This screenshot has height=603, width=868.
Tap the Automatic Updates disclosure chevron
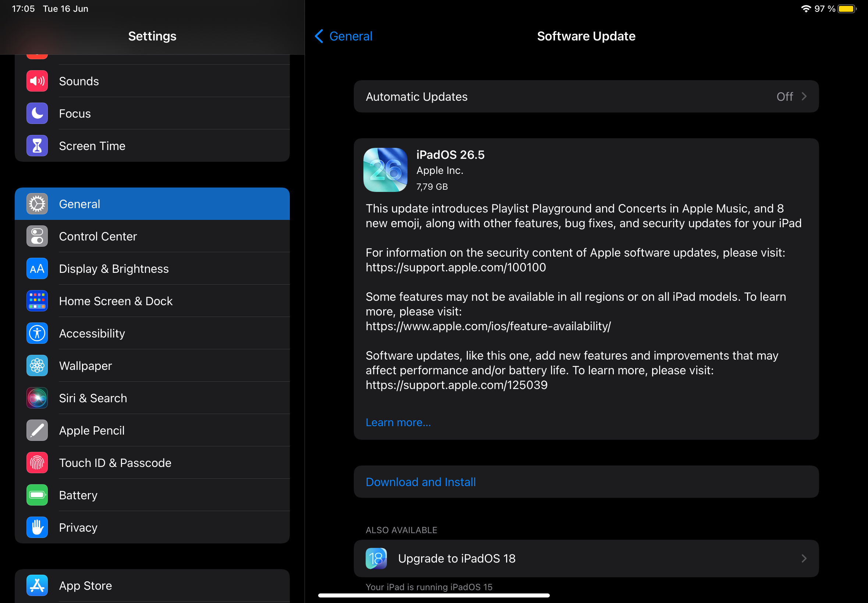coord(804,97)
